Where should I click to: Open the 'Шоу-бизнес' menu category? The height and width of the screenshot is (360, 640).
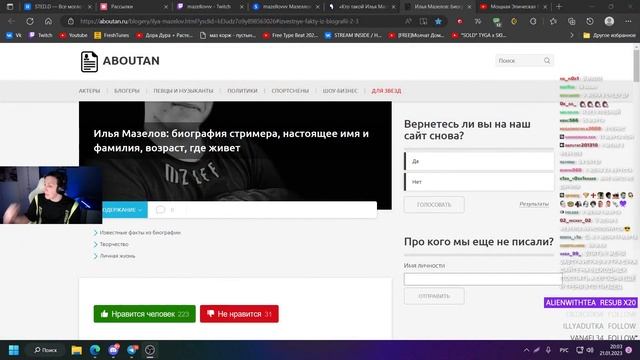(340, 91)
